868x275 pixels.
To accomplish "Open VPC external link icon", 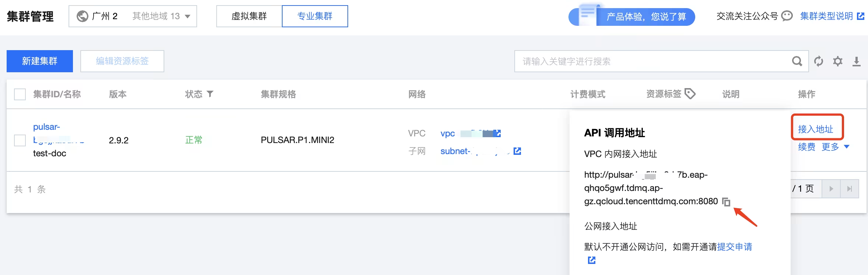I will [x=497, y=133].
